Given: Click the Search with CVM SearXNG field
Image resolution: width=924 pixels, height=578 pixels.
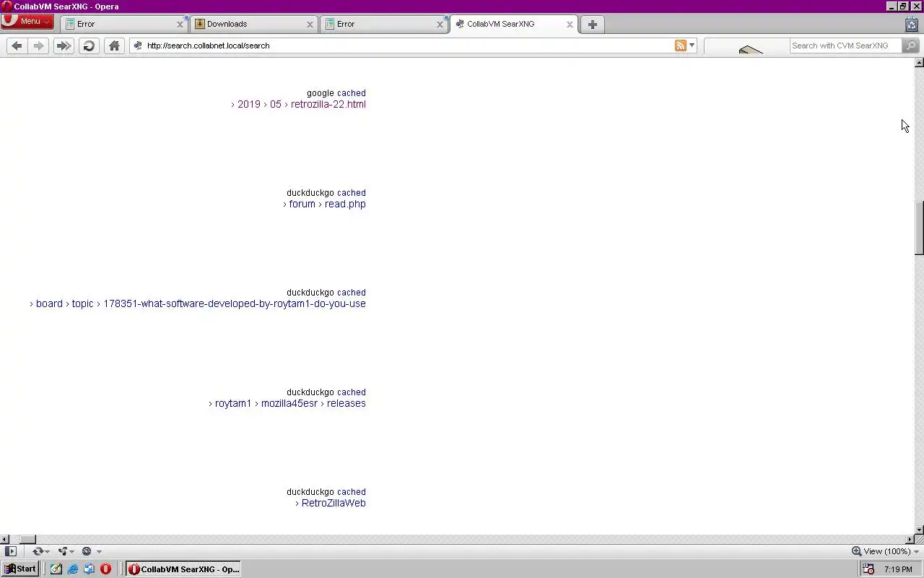Looking at the screenshot, I should click(x=845, y=46).
